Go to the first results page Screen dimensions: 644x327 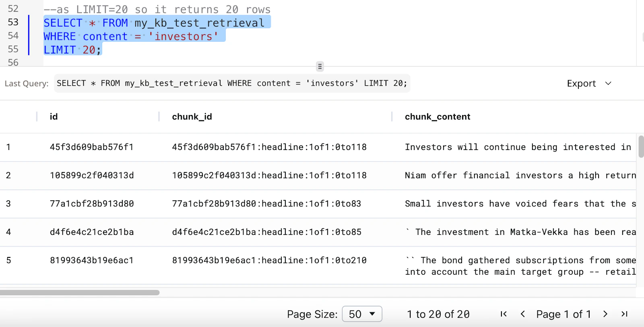(504, 314)
